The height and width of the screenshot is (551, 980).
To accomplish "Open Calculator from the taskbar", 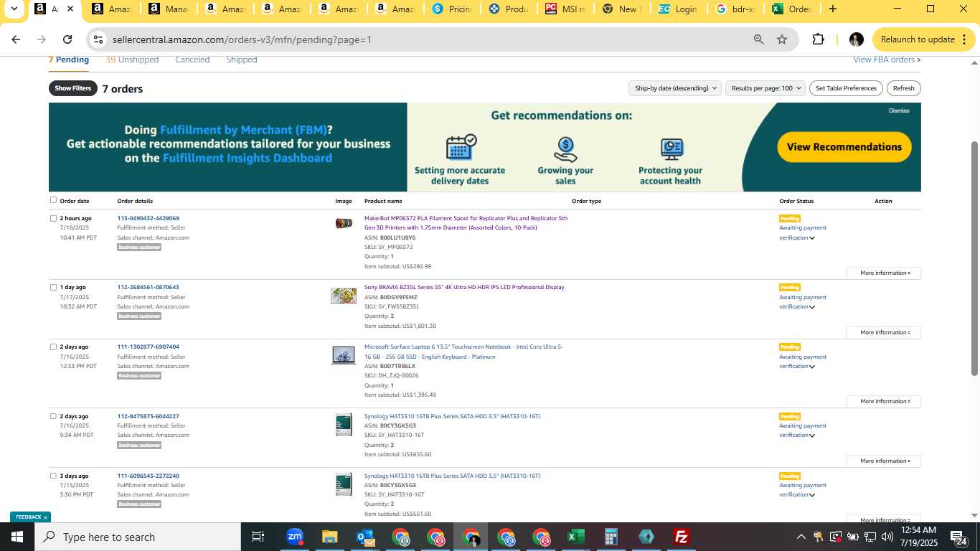I will (x=611, y=537).
